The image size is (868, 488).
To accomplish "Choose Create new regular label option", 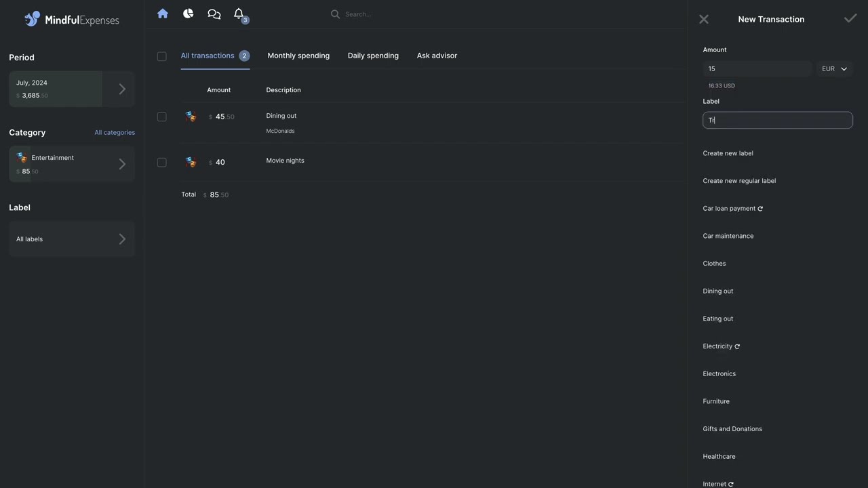I will click(739, 181).
